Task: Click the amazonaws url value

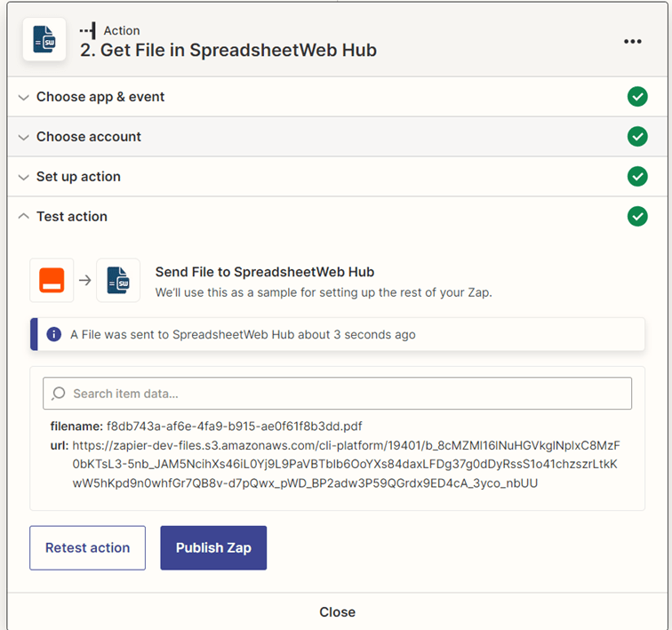Action: pyautogui.click(x=347, y=464)
